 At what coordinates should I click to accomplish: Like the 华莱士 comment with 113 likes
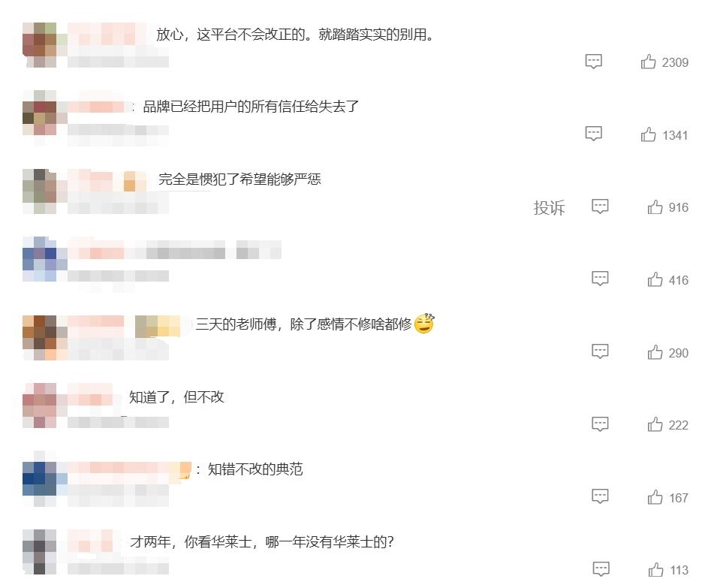[x=655, y=570]
